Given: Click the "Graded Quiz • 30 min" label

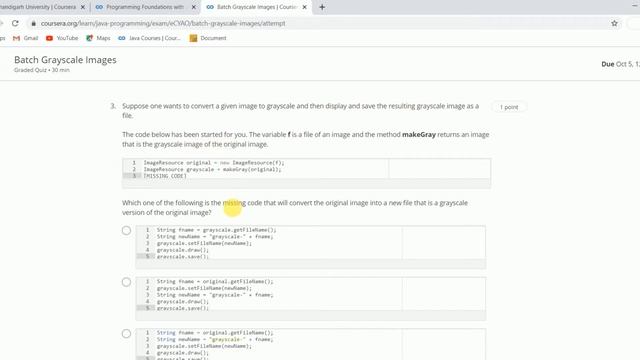Looking at the screenshot, I should pyautogui.click(x=42, y=70).
